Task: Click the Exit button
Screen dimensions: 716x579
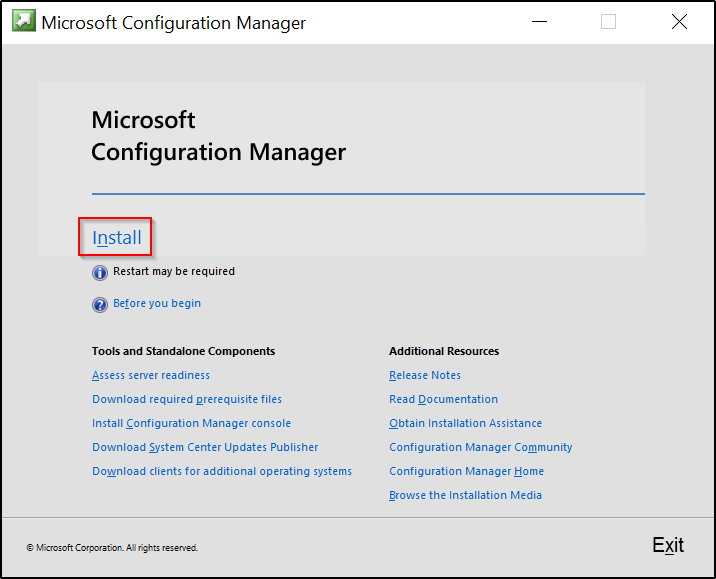Action: pyautogui.click(x=668, y=545)
